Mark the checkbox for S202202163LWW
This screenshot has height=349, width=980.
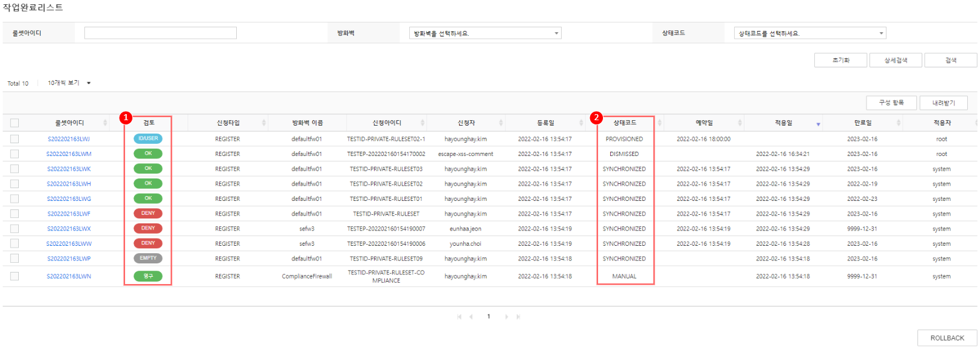click(15, 243)
